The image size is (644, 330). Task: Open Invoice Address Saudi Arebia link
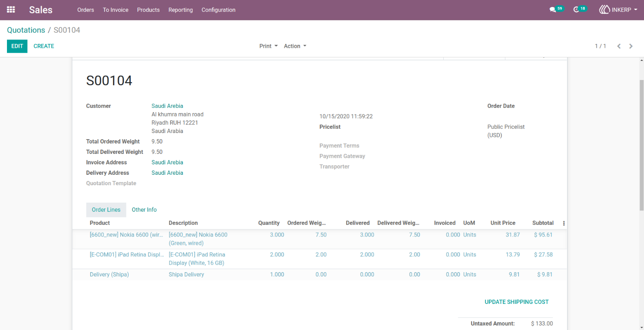[x=167, y=162]
